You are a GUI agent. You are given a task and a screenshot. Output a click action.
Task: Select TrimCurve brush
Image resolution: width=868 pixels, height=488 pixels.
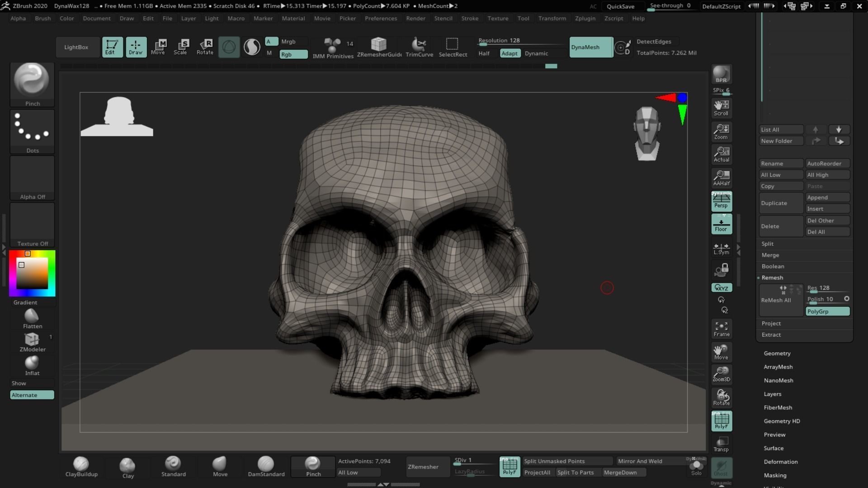420,47
